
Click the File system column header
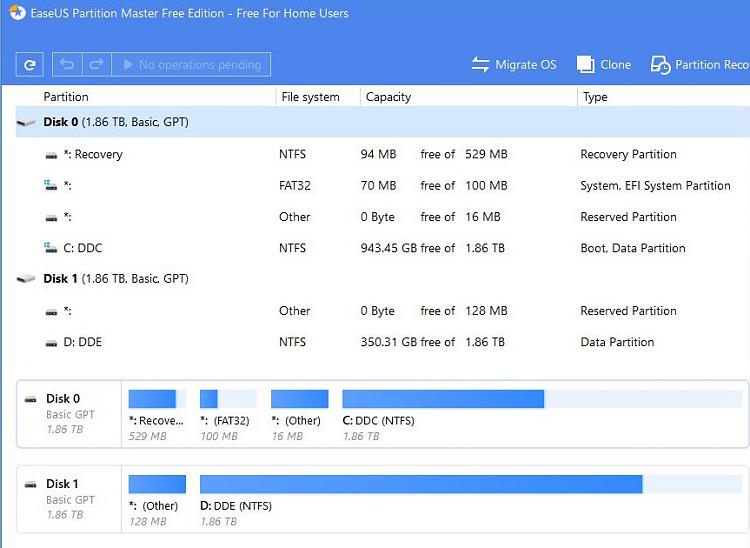coord(310,97)
